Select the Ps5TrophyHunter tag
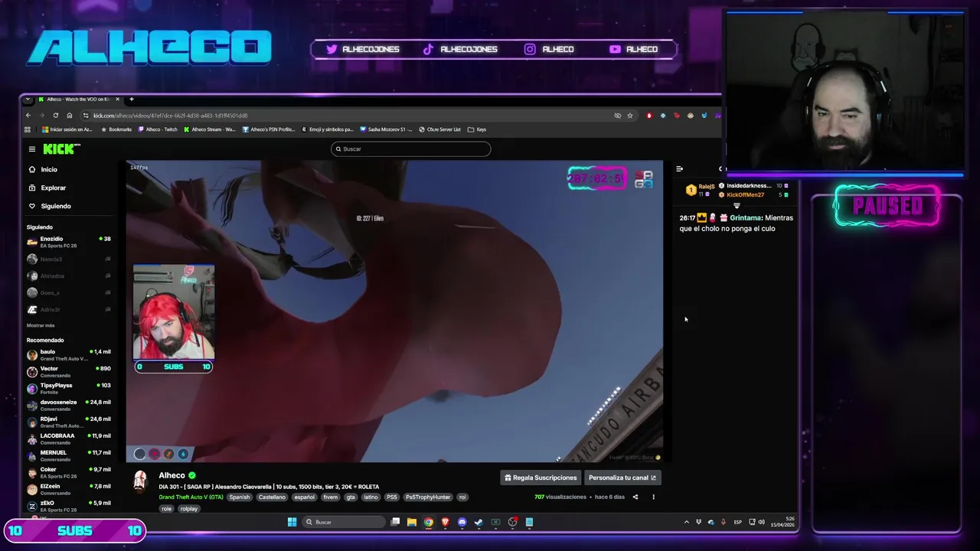The width and height of the screenshot is (980, 551). (x=428, y=497)
